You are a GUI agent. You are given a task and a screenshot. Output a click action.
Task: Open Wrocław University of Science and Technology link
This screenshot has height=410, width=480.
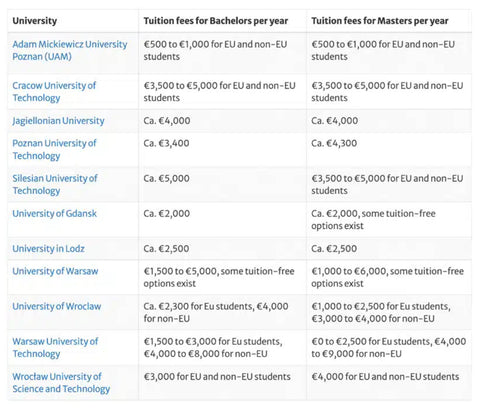click(61, 383)
